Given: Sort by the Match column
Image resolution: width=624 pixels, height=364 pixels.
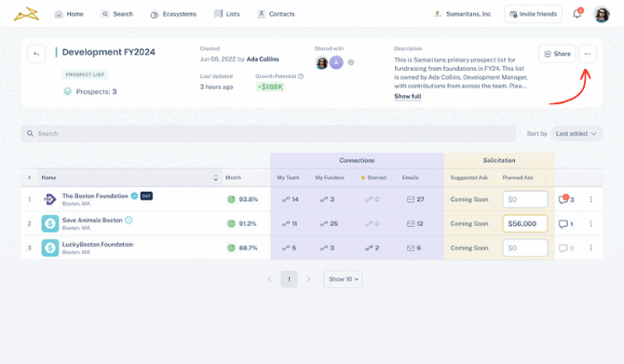Looking at the screenshot, I should coord(265,178).
